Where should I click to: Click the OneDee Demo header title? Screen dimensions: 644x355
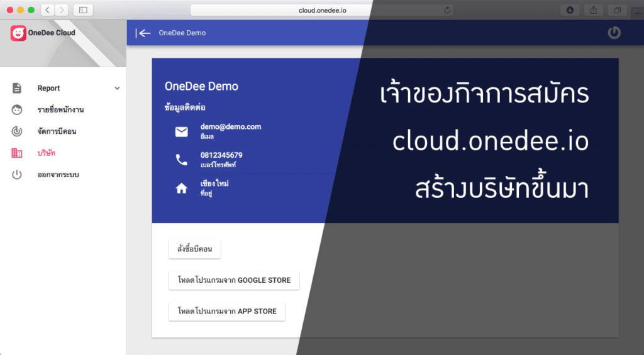[x=182, y=33]
